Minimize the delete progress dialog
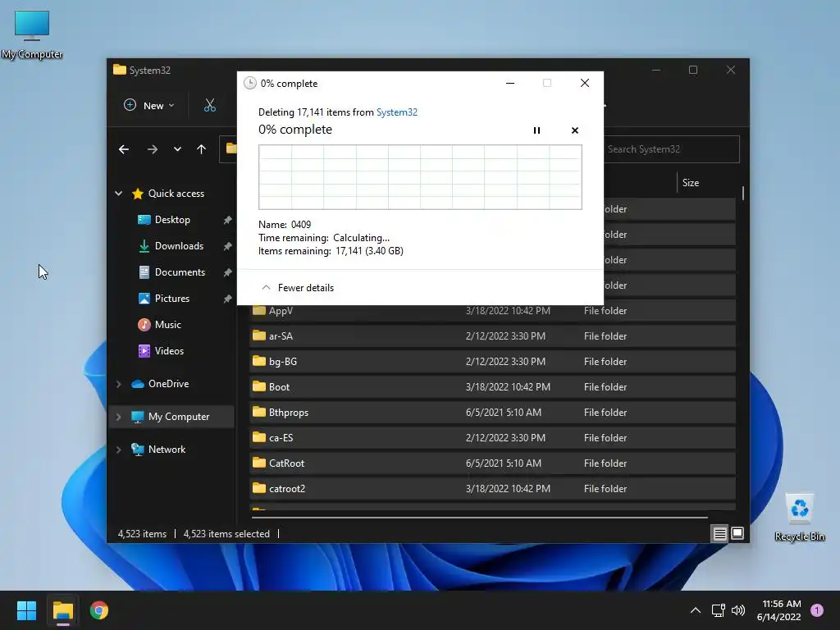The image size is (840, 630). 510,83
